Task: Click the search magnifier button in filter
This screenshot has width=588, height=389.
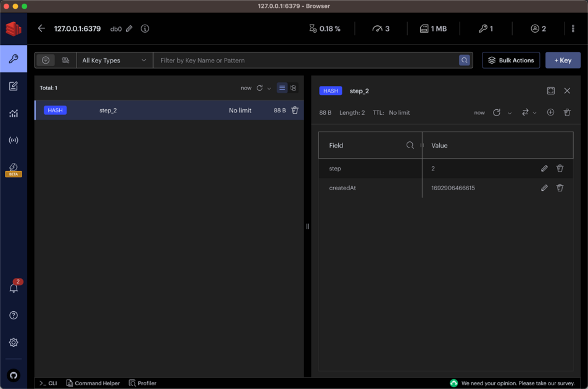Action: point(464,60)
